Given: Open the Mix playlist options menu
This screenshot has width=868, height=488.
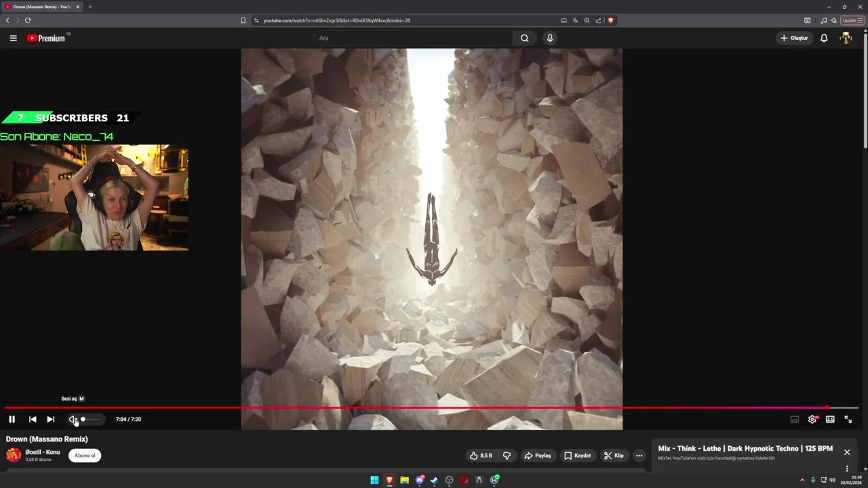Looking at the screenshot, I should pos(847,468).
